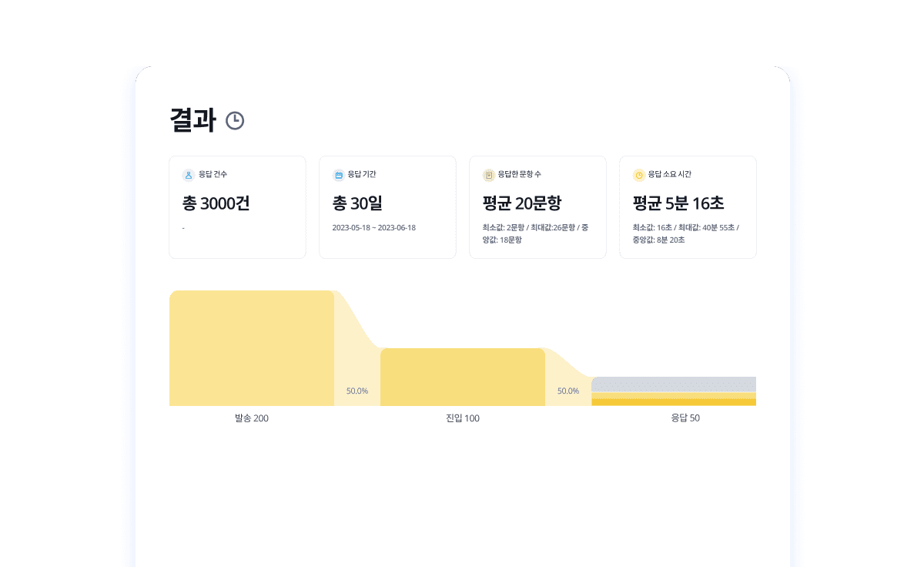Viewport: 924px width, 567px height.
Task: Open the 응답 건수 summary card
Action: (x=237, y=206)
